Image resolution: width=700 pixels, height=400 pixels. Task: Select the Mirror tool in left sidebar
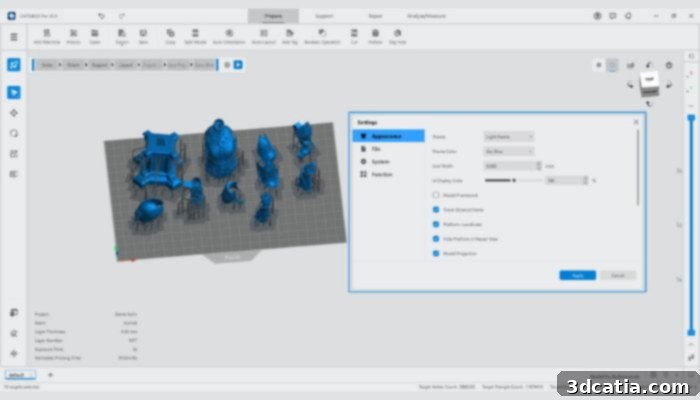pyautogui.click(x=14, y=174)
